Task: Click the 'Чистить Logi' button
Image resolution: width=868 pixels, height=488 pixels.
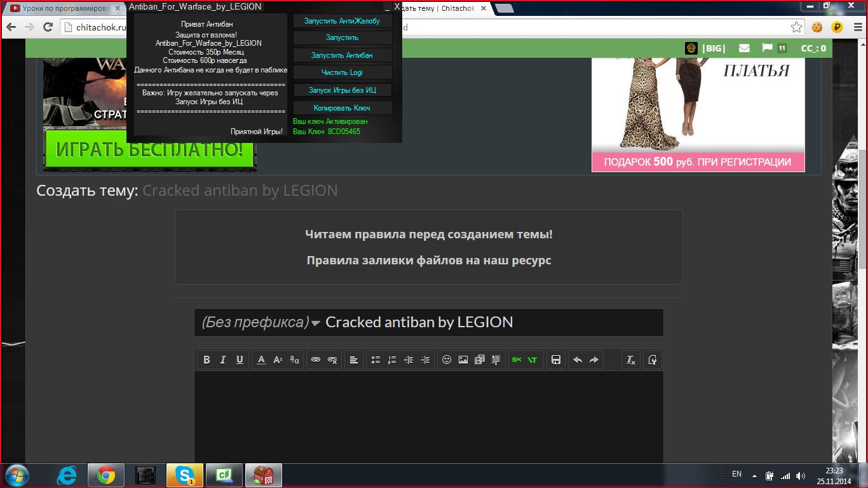Action: [x=342, y=72]
